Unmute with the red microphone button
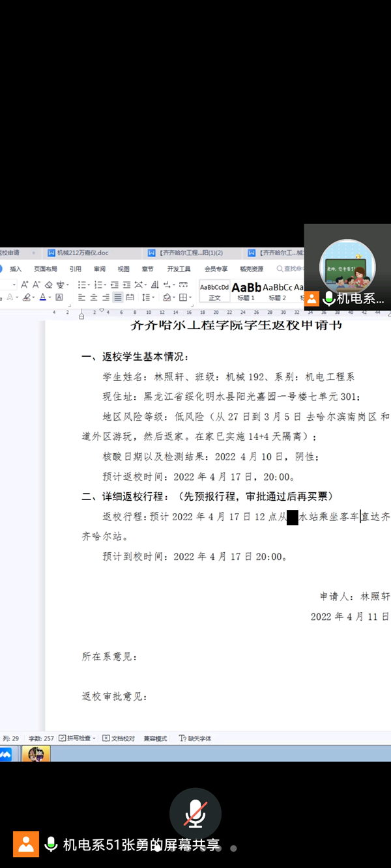 (x=195, y=814)
